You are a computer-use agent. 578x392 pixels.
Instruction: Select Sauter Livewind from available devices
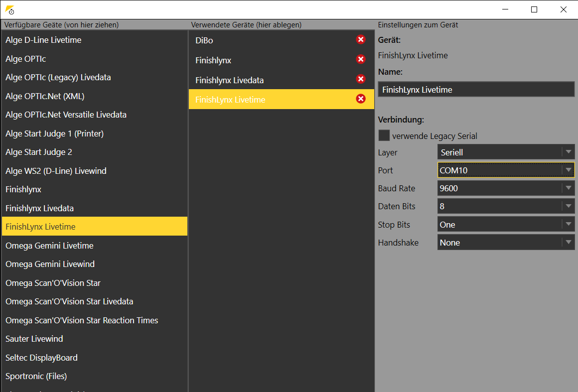pos(94,339)
